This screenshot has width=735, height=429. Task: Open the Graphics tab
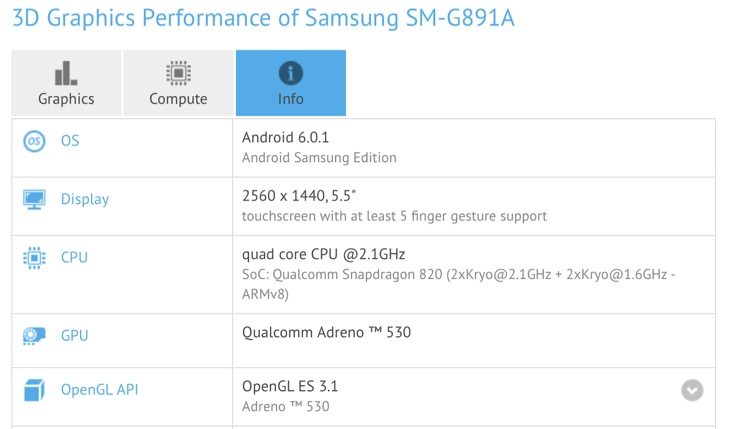[x=66, y=83]
